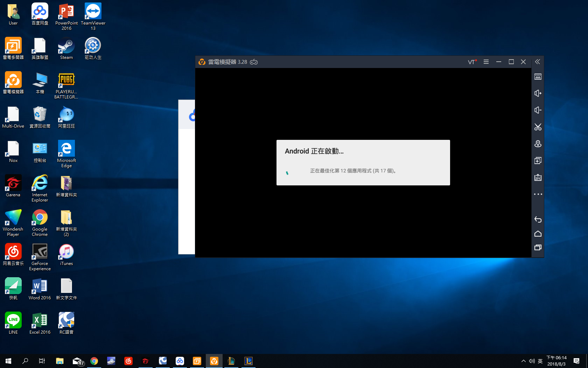Viewport: 588px width, 368px height.
Task: Open File Explorer from the taskbar
Action: (60, 361)
